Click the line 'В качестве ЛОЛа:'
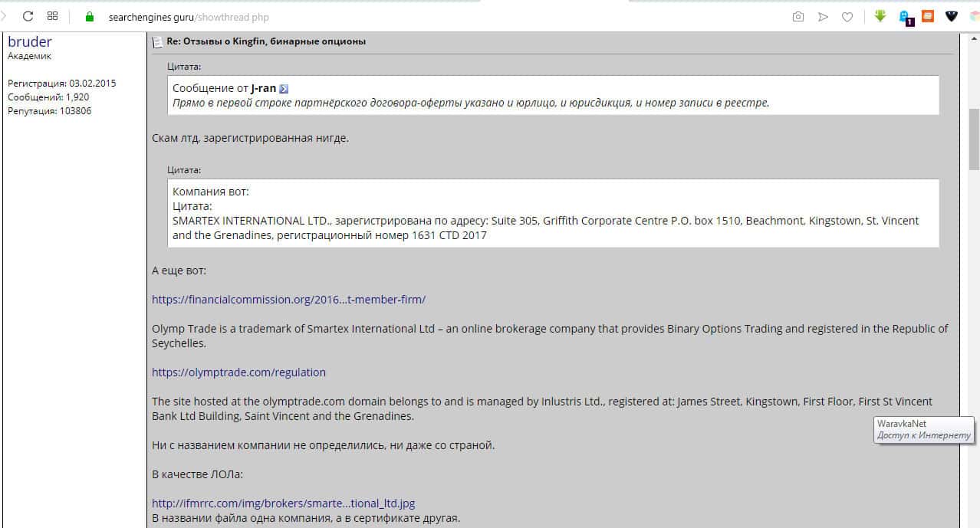 coord(197,474)
